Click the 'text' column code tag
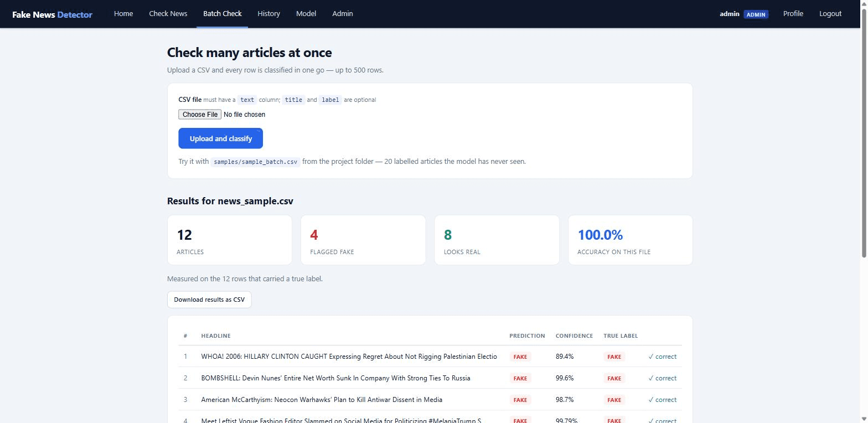The width and height of the screenshot is (868, 423). click(x=247, y=100)
